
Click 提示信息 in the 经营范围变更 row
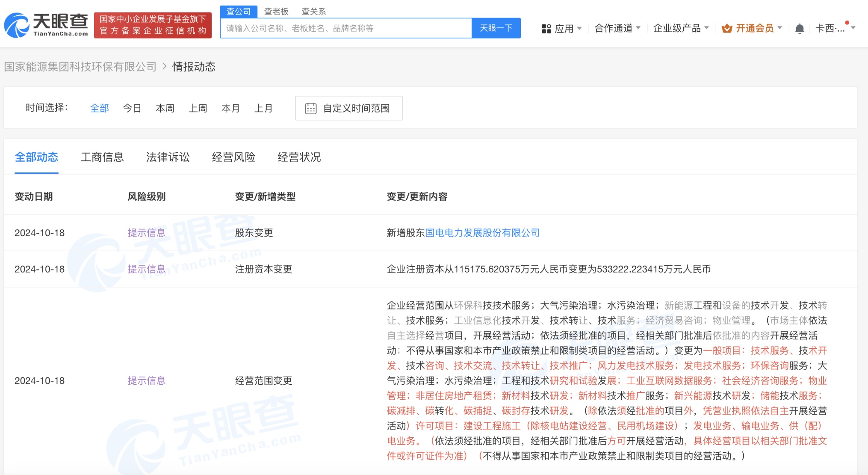click(147, 381)
